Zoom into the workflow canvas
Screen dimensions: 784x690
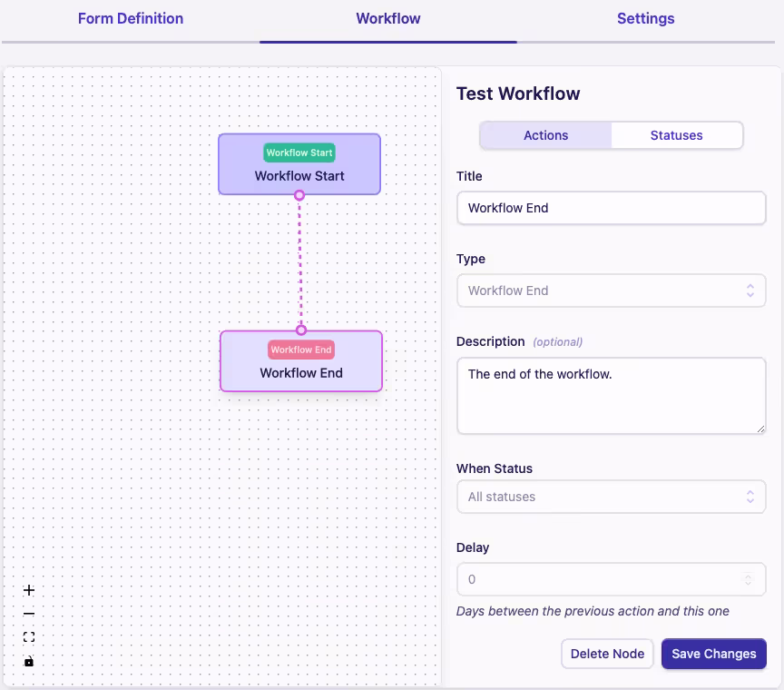[x=28, y=589]
